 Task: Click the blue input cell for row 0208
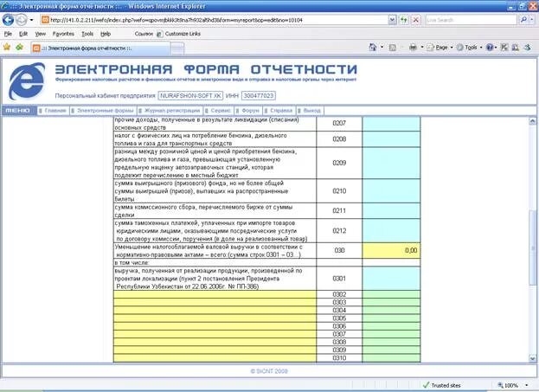coord(391,139)
